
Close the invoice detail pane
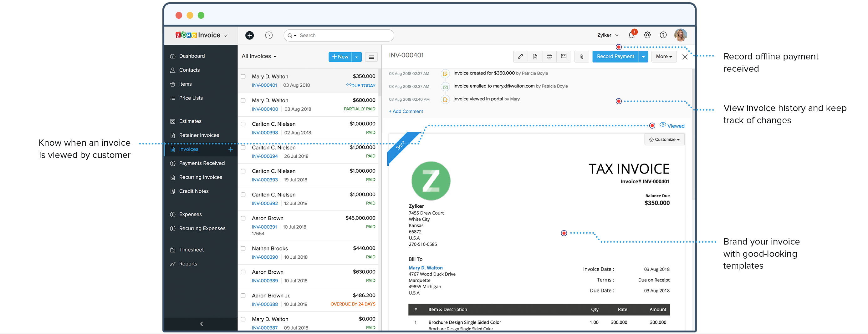685,57
